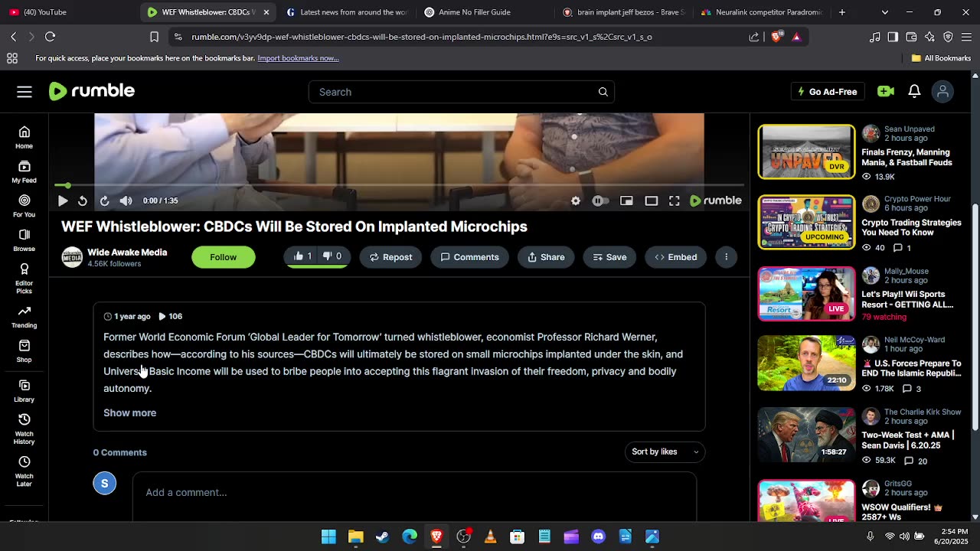
Task: Go to Home in sidebar
Action: point(24,137)
